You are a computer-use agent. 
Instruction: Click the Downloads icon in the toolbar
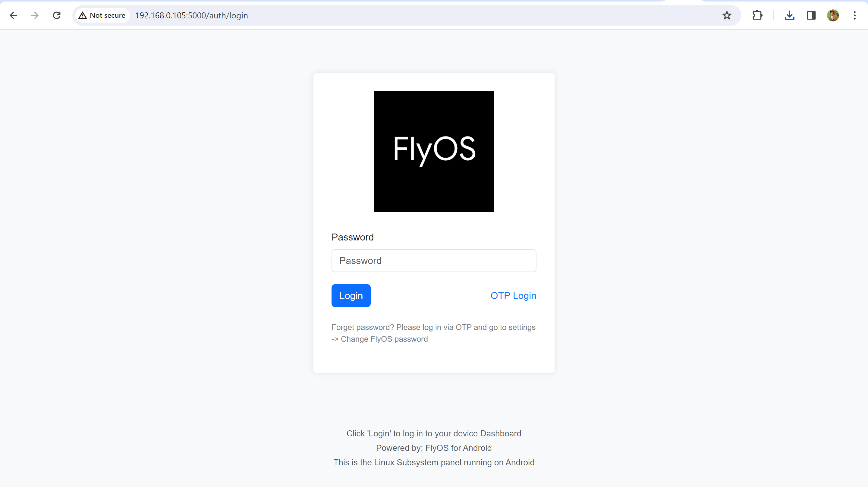[x=790, y=15]
